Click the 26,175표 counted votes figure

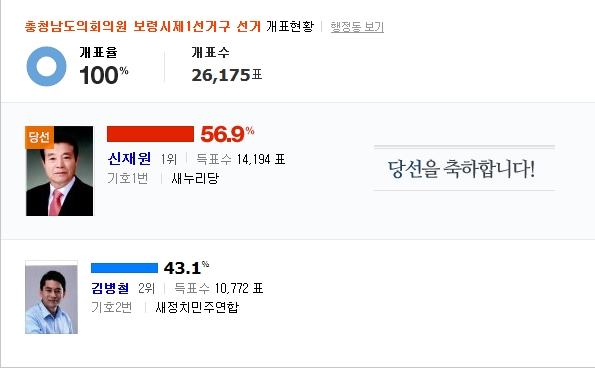tap(227, 75)
